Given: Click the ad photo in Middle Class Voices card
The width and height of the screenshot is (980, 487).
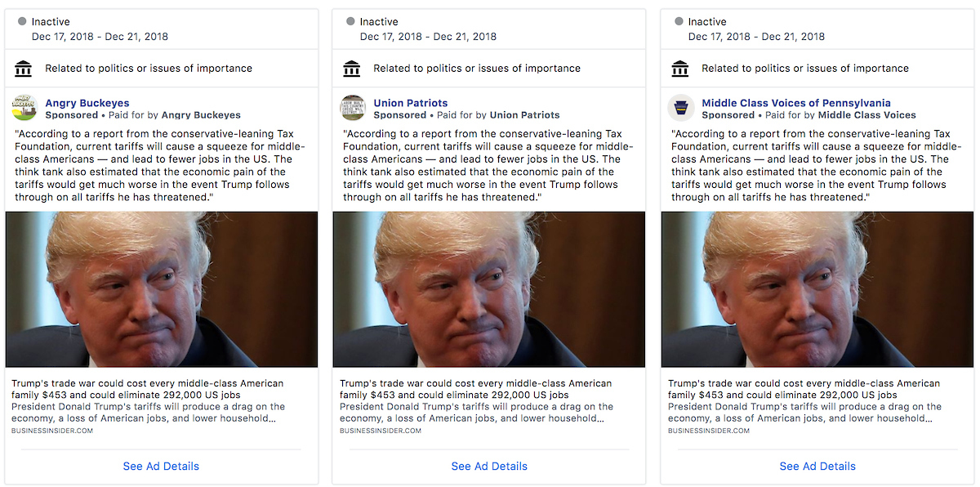Looking at the screenshot, I should point(817,289).
